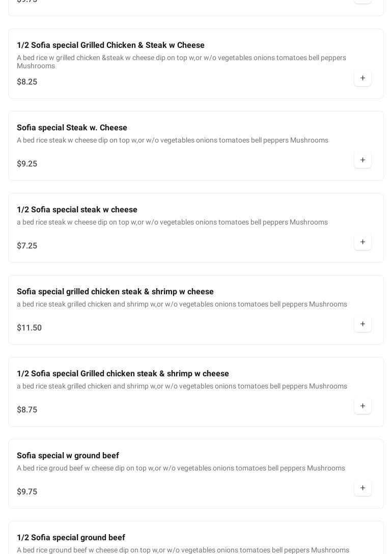Open Sofia special Steak w. Cheese item title
Image resolution: width=392 pixels, height=554 pixels.
(x=72, y=128)
